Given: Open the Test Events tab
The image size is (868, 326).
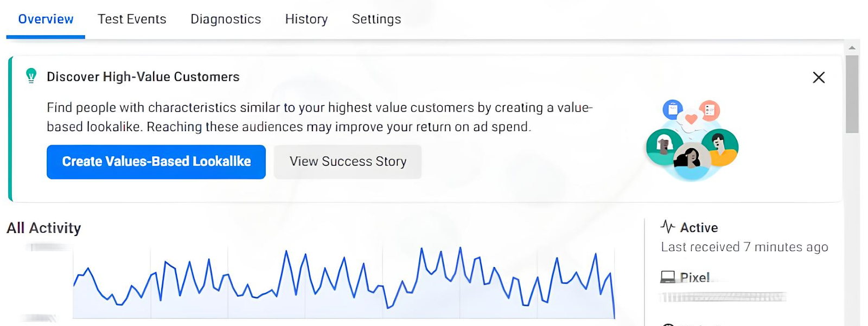Looking at the screenshot, I should pyautogui.click(x=132, y=20).
